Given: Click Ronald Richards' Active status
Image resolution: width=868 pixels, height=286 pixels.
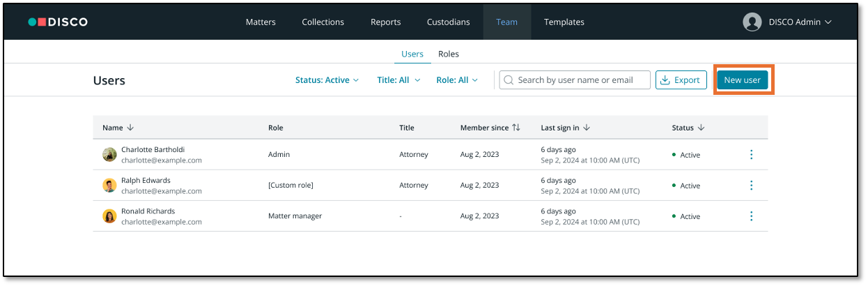Looking at the screenshot, I should [x=686, y=216].
